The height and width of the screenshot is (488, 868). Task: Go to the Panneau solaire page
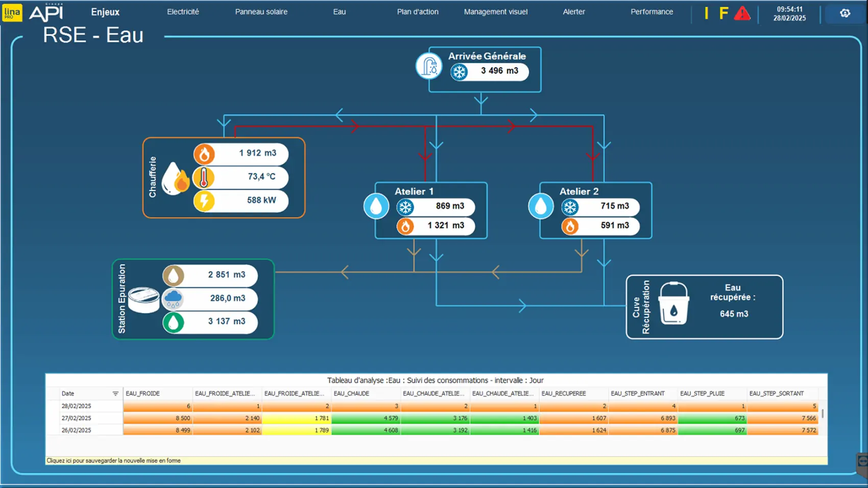[261, 12]
